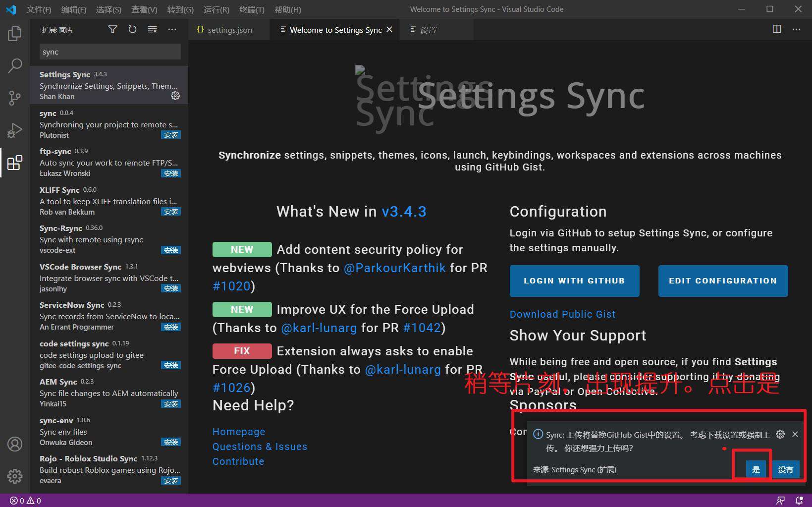Open extensions panel more actions menu
The image size is (812, 507).
[x=172, y=30]
